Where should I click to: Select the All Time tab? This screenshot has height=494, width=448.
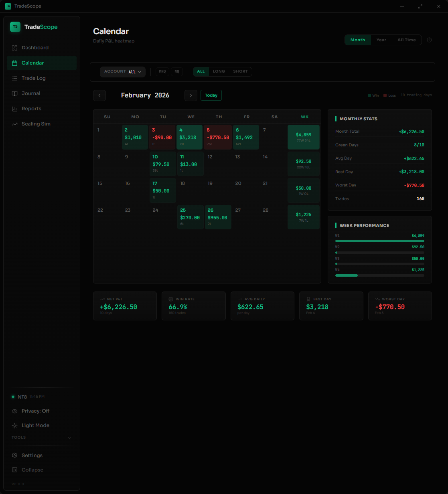pyautogui.click(x=407, y=40)
